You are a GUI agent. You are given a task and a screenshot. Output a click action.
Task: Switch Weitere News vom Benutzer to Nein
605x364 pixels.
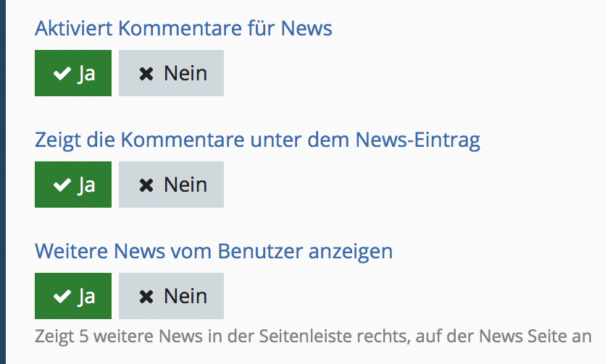(x=172, y=296)
